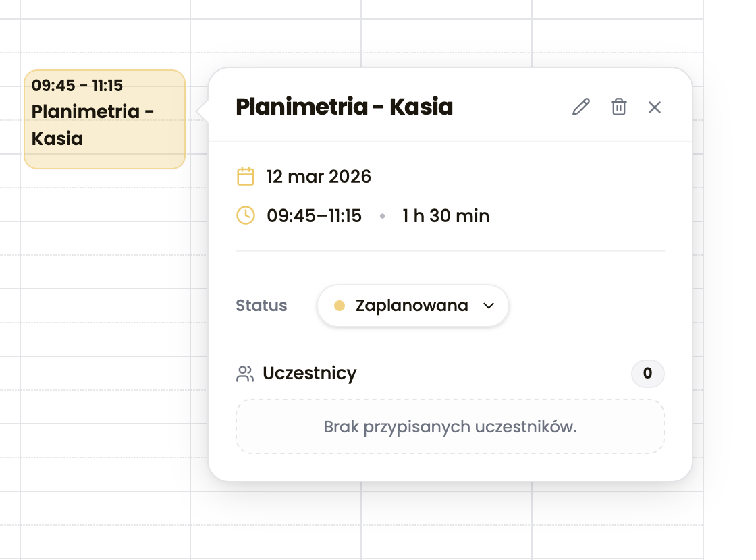Click the participants count badge showing 0

(647, 373)
